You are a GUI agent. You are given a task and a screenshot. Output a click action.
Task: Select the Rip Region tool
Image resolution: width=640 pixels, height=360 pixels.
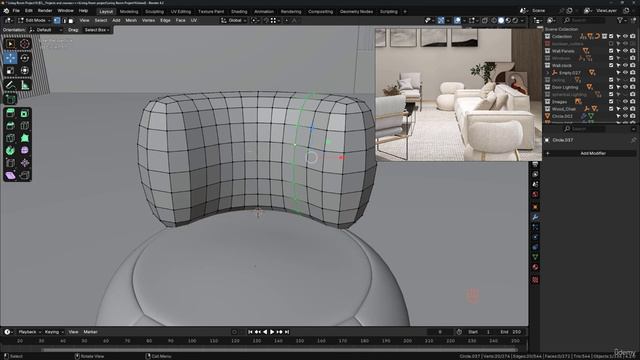(24, 176)
